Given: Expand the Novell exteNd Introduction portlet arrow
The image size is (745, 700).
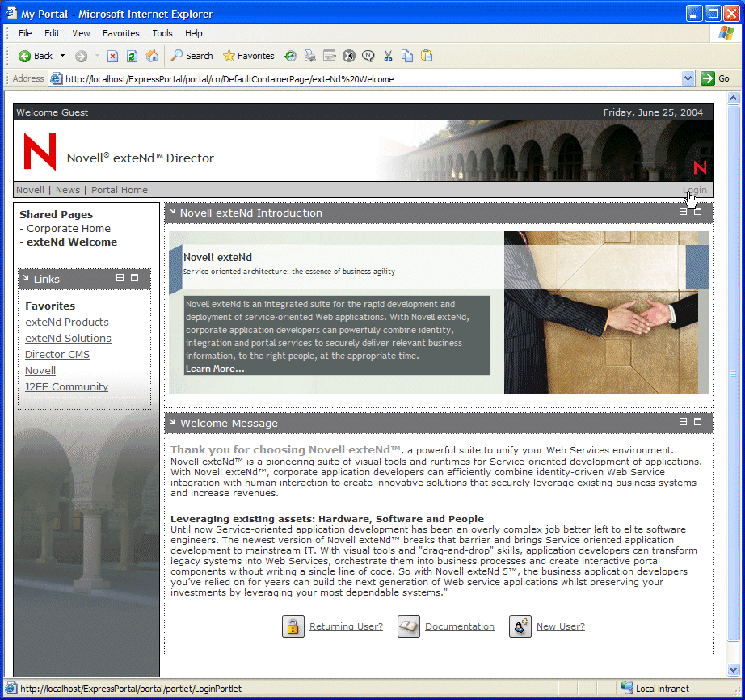Looking at the screenshot, I should [172, 212].
